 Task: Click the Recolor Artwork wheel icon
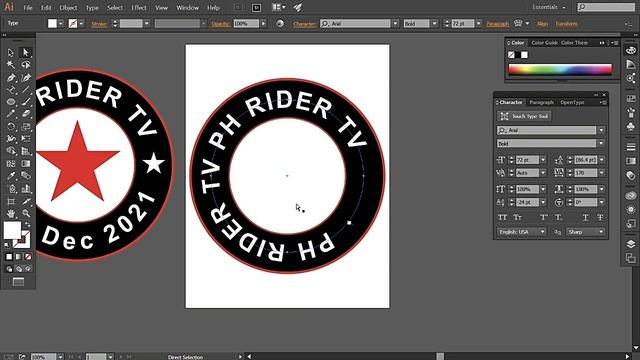point(280,24)
